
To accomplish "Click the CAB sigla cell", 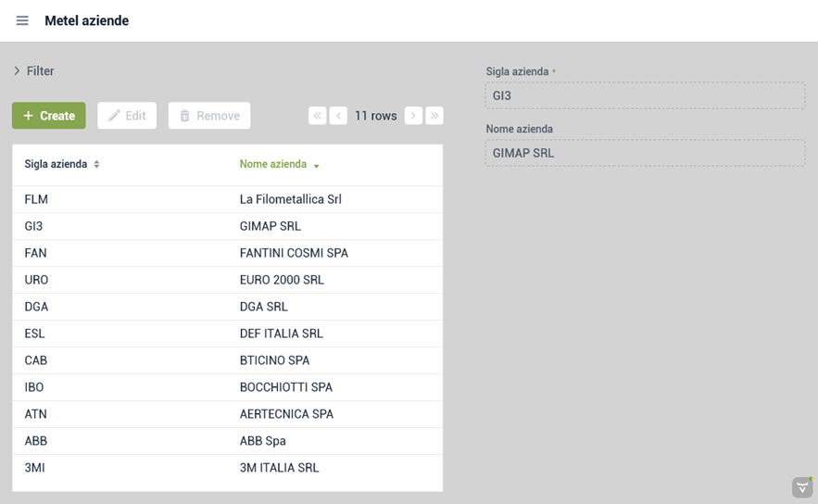I will click(x=35, y=360).
